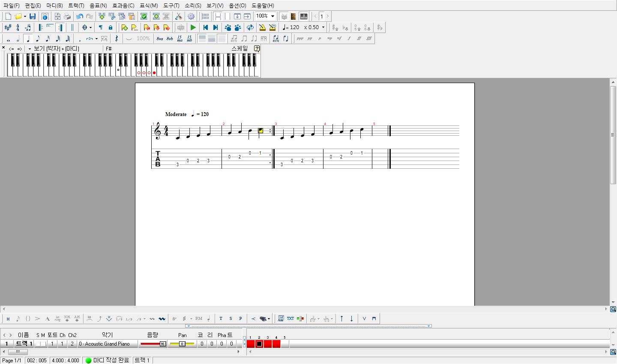
Task: Open the 트랙(T) menu
Action: pos(76,6)
